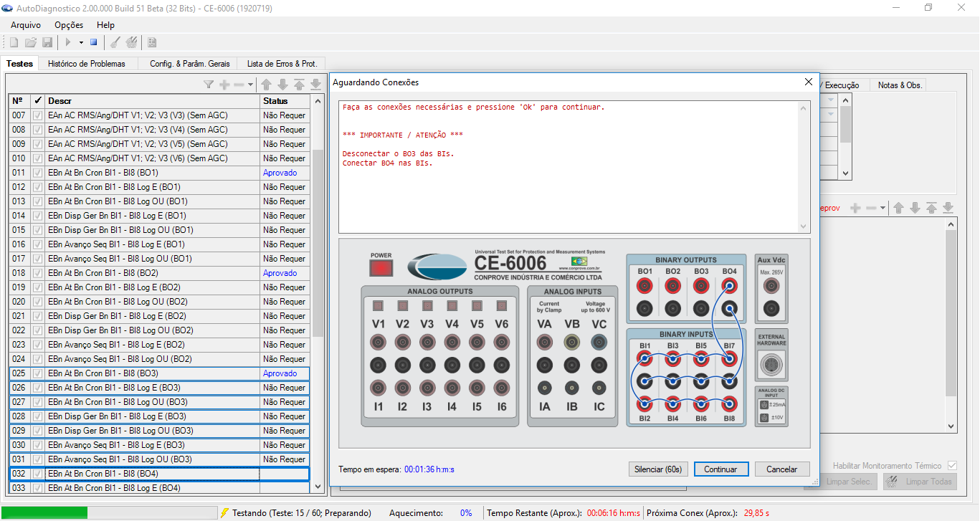The image size is (980, 521).
Task: Toggle checkbox for test row 011
Action: pos(37,173)
